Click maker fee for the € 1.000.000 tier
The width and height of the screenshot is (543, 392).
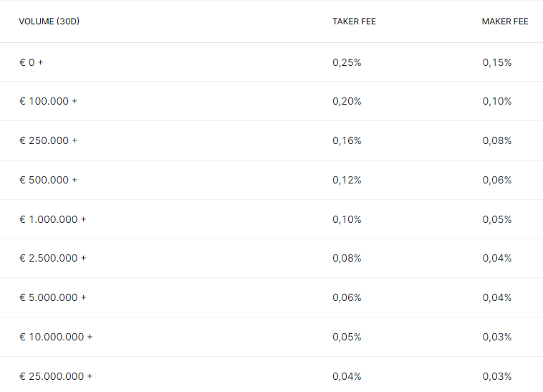coord(497,219)
